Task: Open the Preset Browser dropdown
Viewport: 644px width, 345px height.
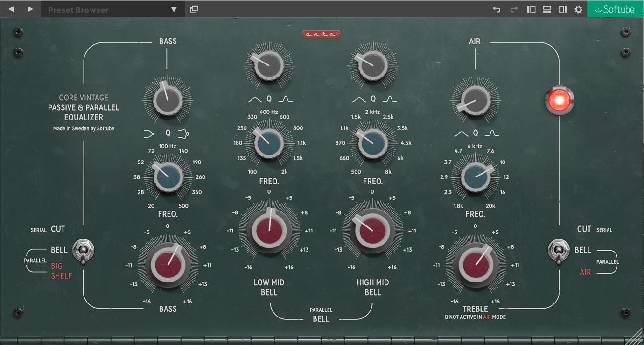Action: click(112, 9)
